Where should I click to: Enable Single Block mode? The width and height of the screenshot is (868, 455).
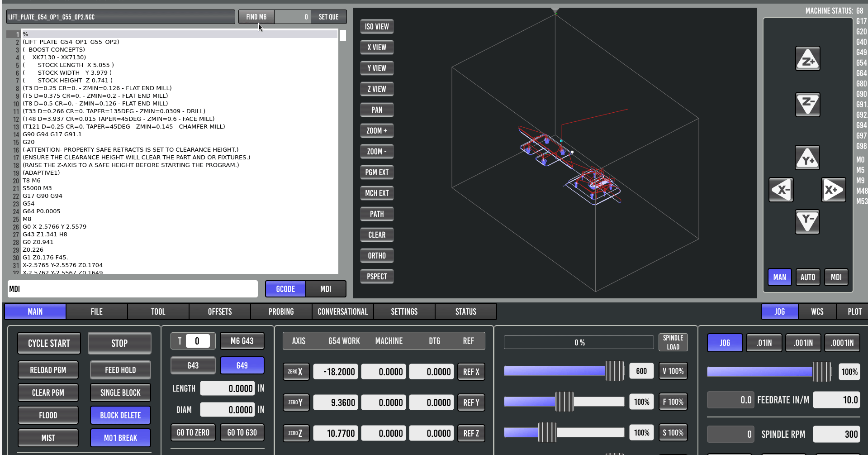coord(120,393)
